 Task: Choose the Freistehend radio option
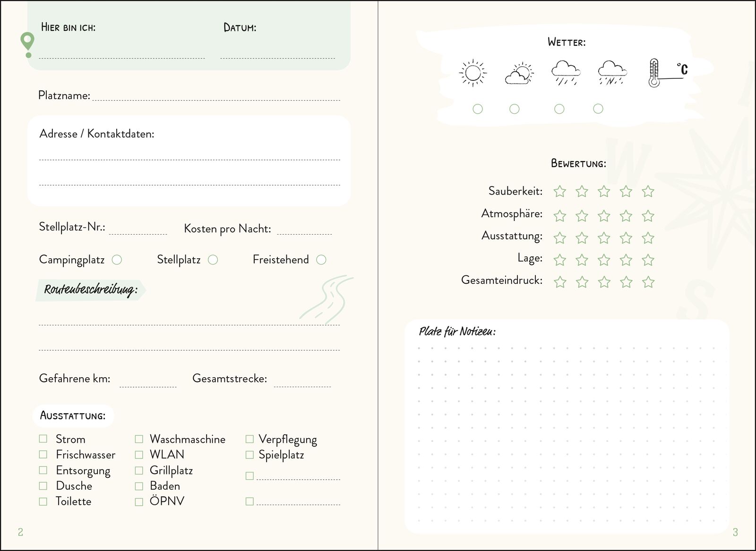pyautogui.click(x=321, y=260)
